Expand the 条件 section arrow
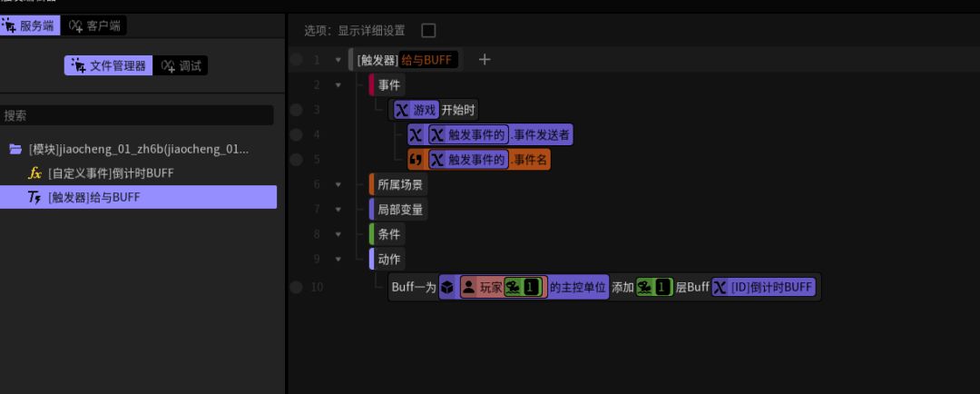The width and height of the screenshot is (980, 394). [338, 234]
